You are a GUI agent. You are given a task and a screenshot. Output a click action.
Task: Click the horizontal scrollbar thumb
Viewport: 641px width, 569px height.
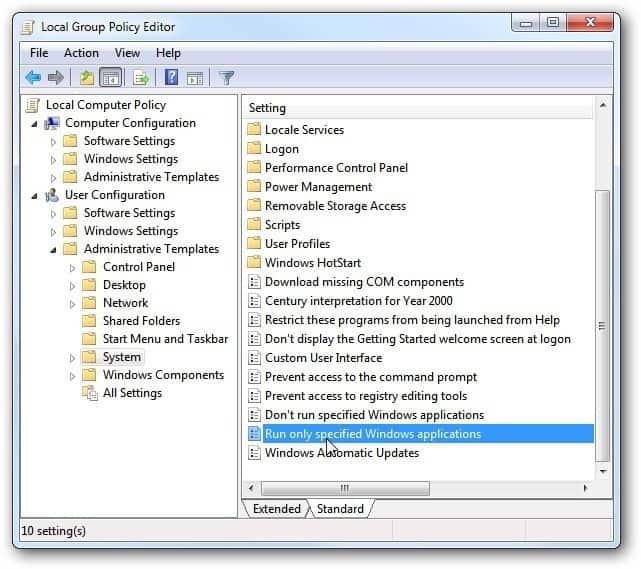coord(345,488)
